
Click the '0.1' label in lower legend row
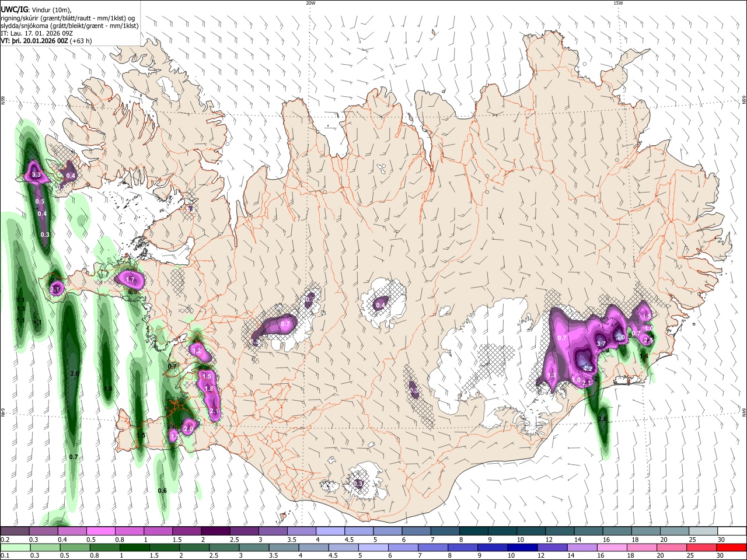pyautogui.click(x=4, y=555)
